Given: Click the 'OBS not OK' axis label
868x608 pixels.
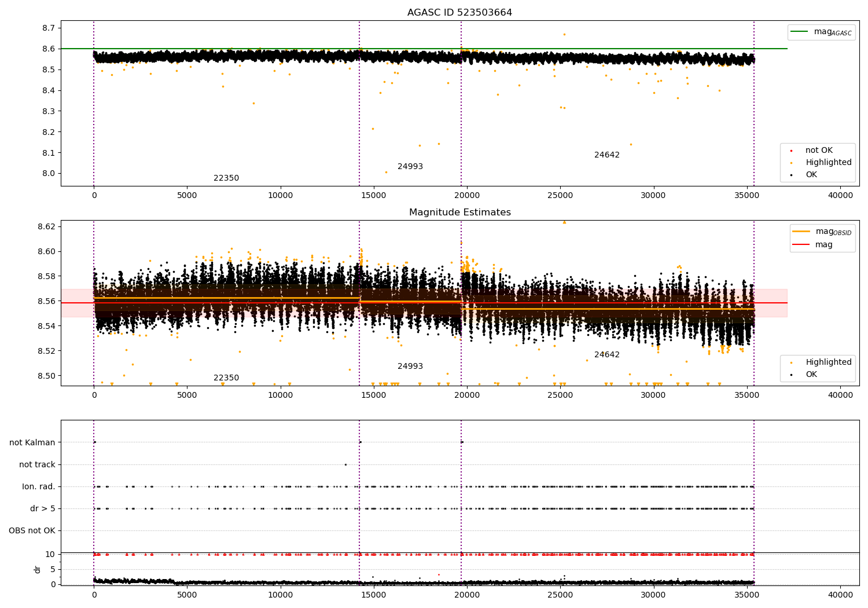Looking at the screenshot, I should click(x=32, y=530).
